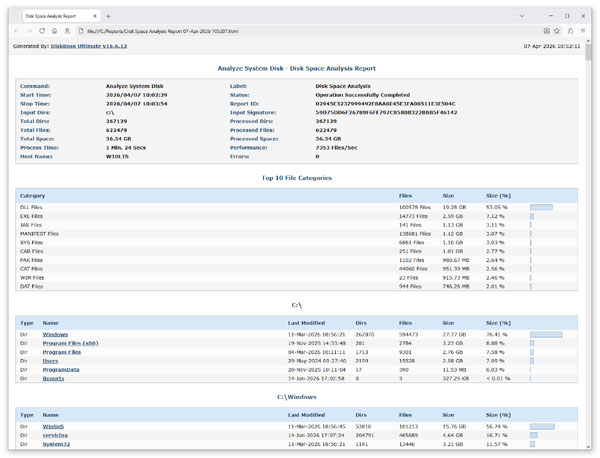The height and width of the screenshot is (458, 600).
Task: Click the WinSxS size percentage bar
Action: [x=542, y=426]
